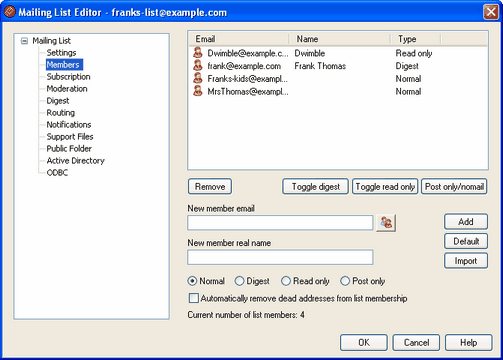Click the address book icon beside email field
Viewport: 503px width, 360px height.
(x=386, y=223)
